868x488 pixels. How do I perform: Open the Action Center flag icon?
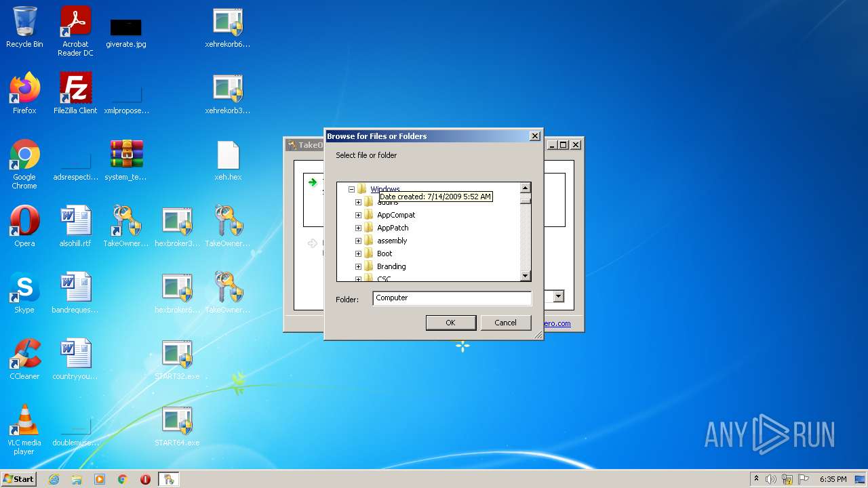[x=804, y=479]
